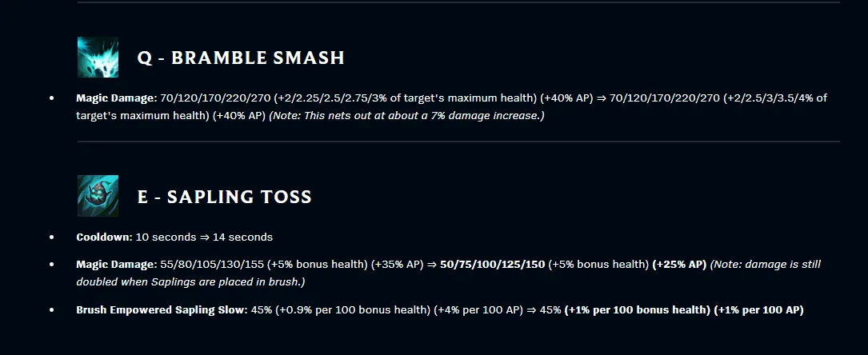Click the Magic Damage label under Bramble Smash

(x=117, y=98)
